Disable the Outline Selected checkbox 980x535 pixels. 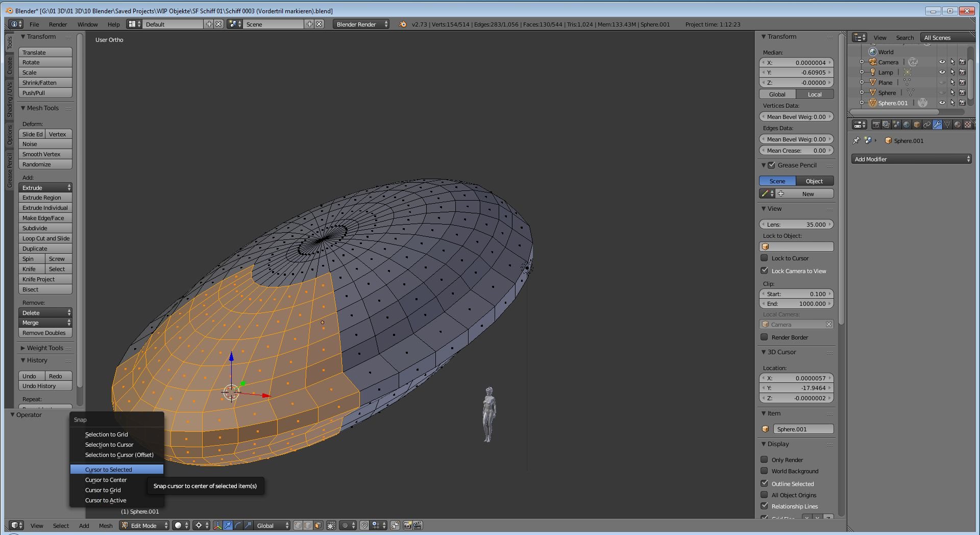[764, 483]
